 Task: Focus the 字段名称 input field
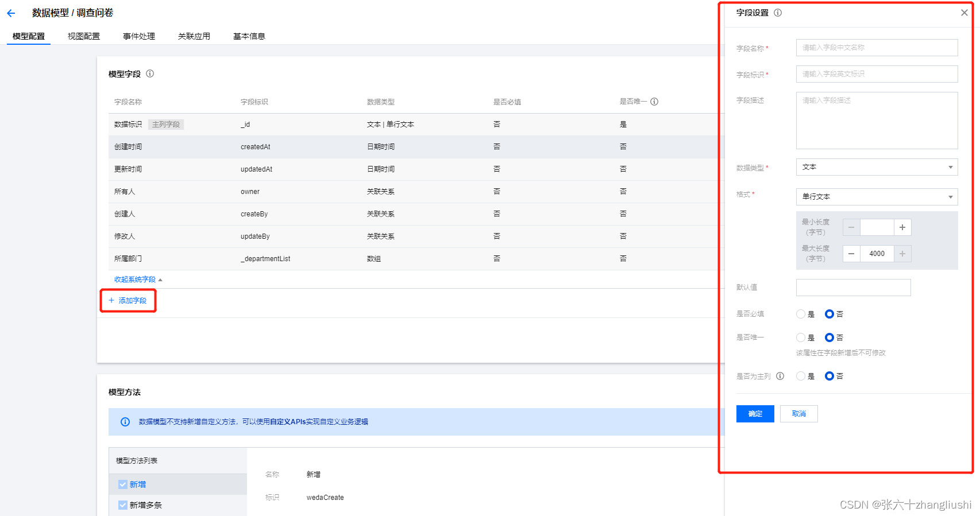click(877, 48)
